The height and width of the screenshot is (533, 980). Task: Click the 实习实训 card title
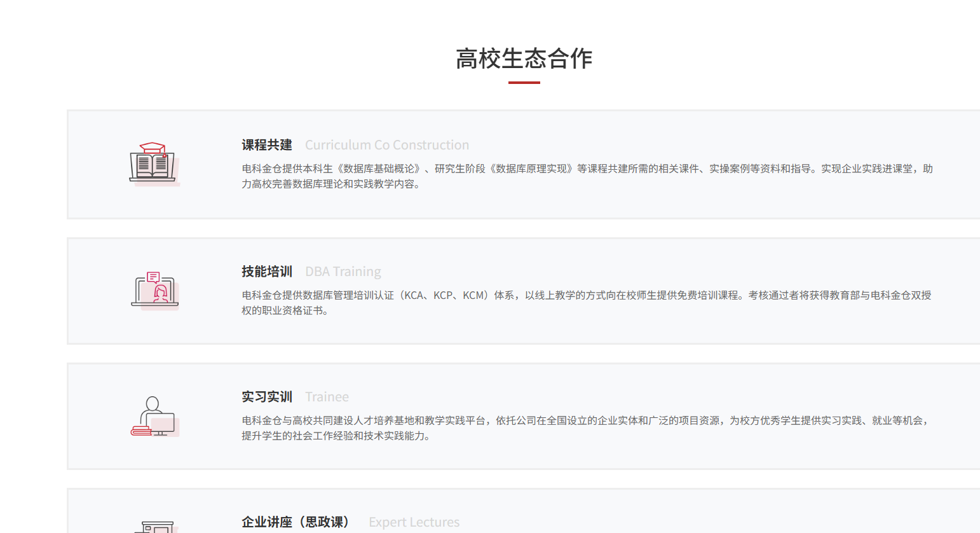[x=267, y=397]
